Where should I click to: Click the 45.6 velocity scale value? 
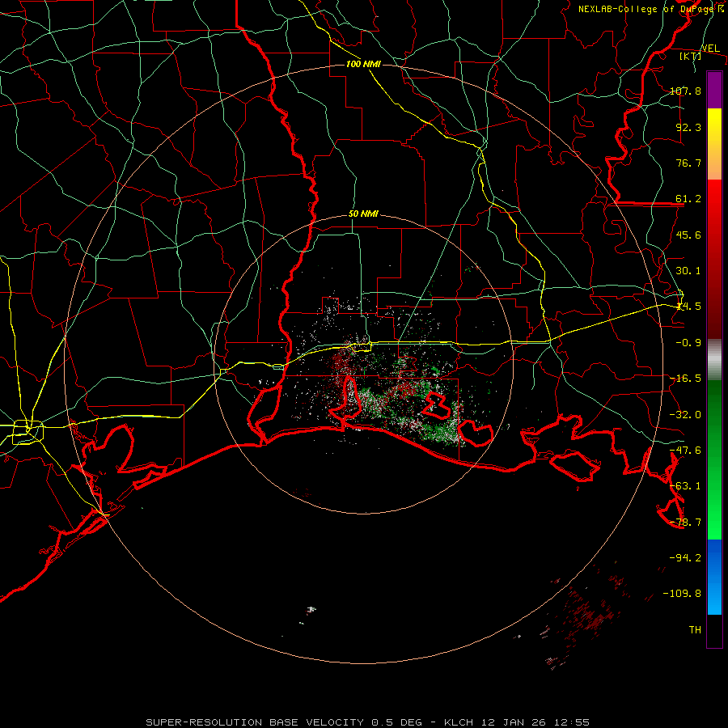tap(688, 235)
